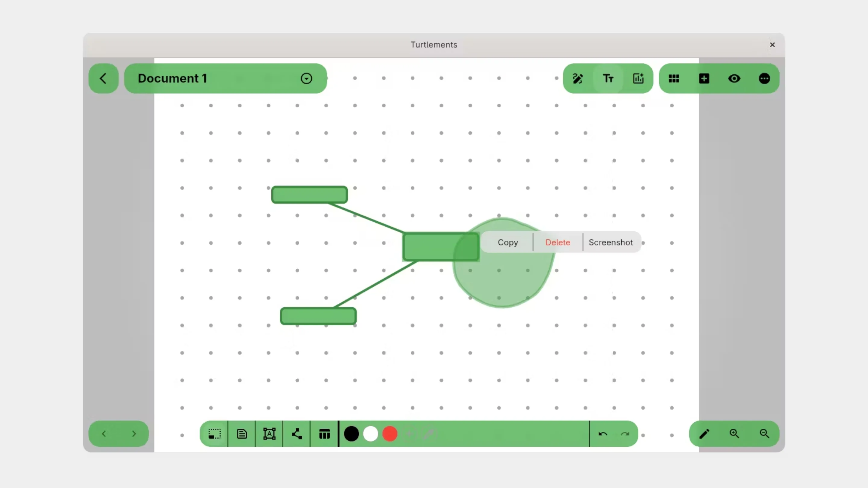Advance to next page with right chevron

134,434
